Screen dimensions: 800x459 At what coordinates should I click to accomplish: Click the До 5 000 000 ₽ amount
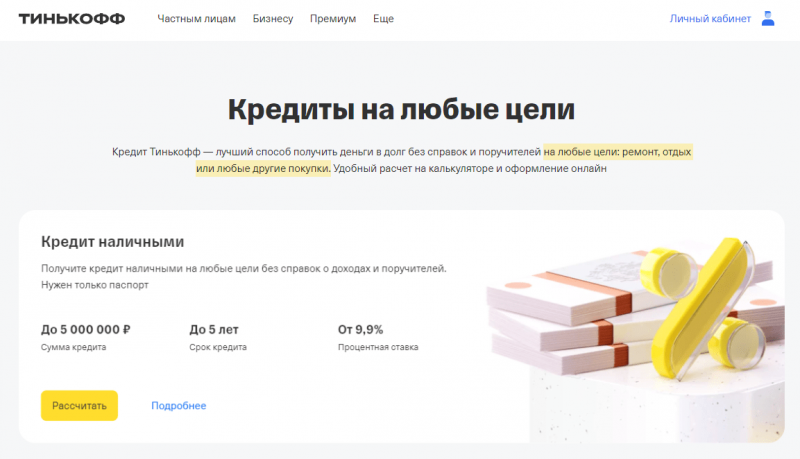(x=86, y=329)
